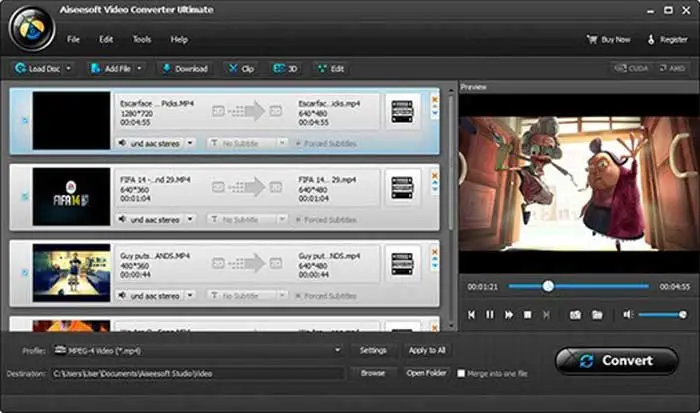Click the Download toolbar button

[184, 69]
